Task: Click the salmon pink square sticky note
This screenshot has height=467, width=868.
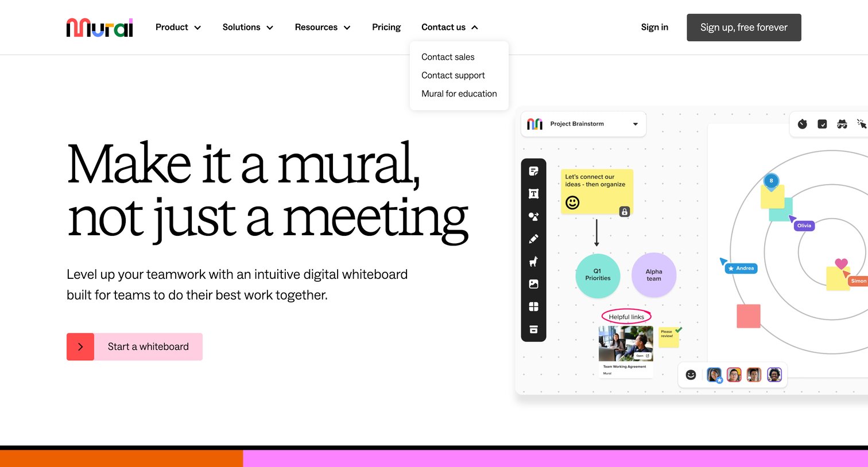Action: (x=749, y=316)
